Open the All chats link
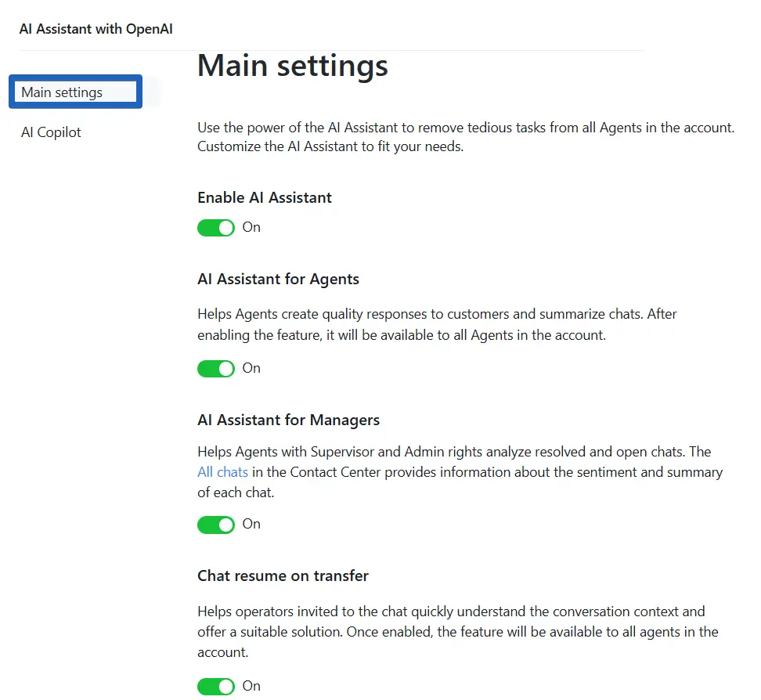Screen dimensions: 761x700 tap(222, 472)
